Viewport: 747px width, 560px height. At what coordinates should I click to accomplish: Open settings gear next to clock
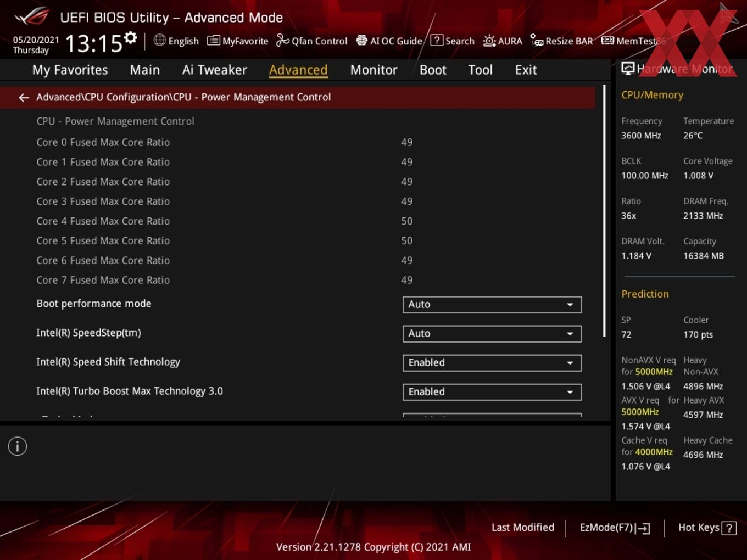tap(131, 38)
